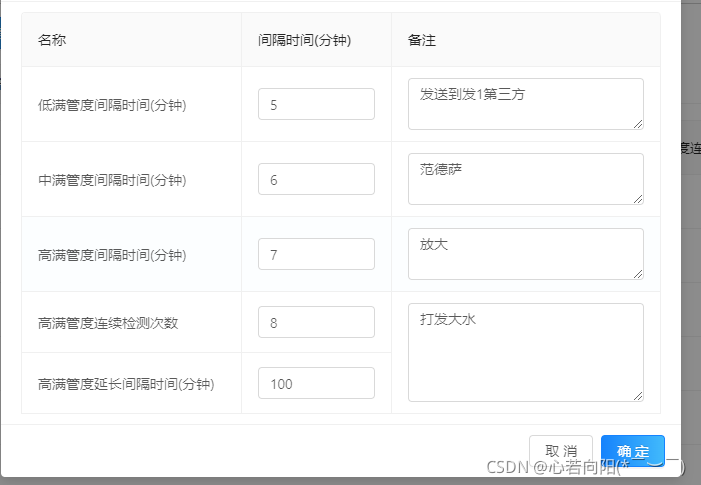Grab resize handle of 范德萨 textarea
The height and width of the screenshot is (485, 701).
tap(638, 199)
